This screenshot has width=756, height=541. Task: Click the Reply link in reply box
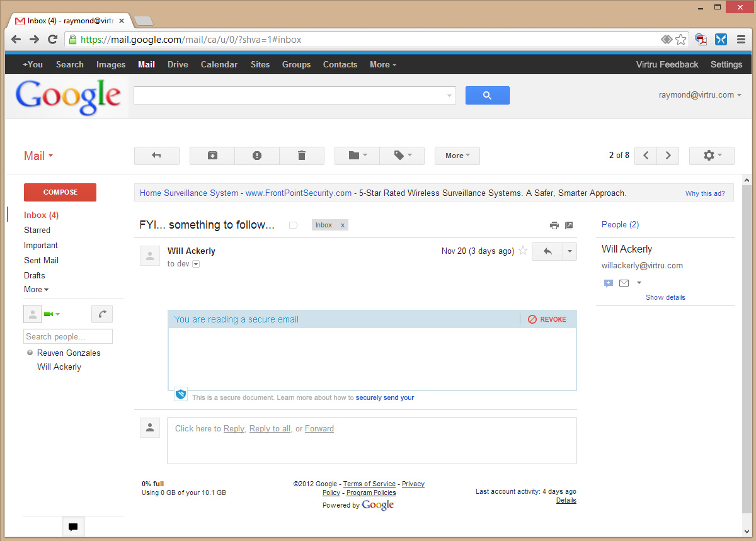tap(234, 428)
